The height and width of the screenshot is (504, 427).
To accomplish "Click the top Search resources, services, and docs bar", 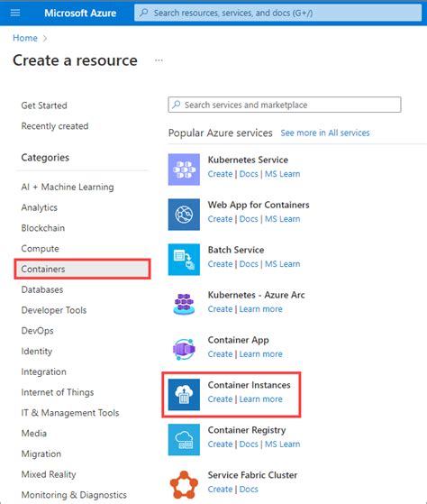I will coord(277,13).
